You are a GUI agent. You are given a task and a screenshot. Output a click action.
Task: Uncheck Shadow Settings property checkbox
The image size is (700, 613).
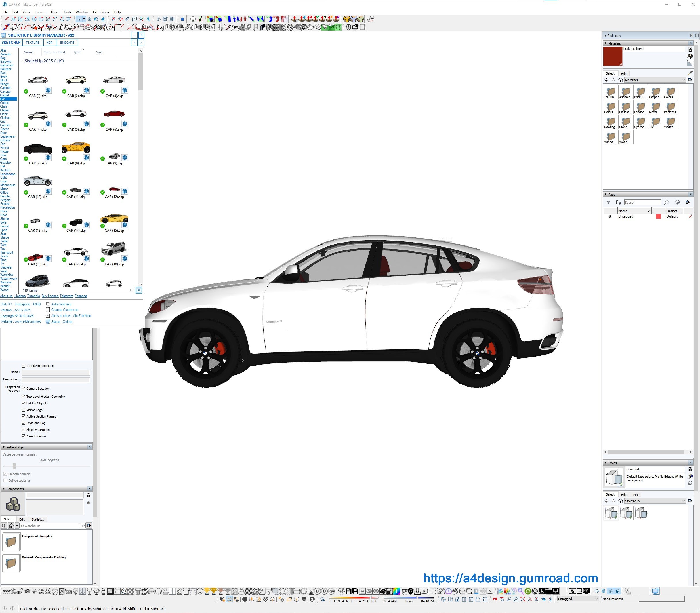coord(24,430)
